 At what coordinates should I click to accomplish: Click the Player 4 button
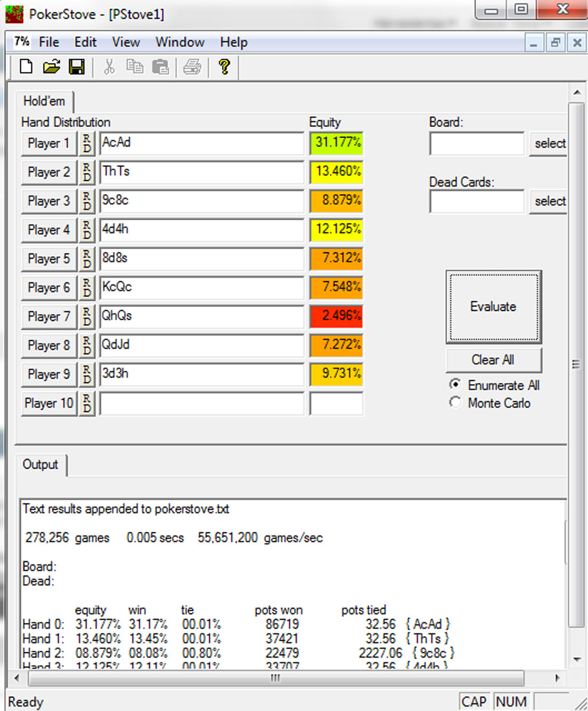click(x=49, y=230)
